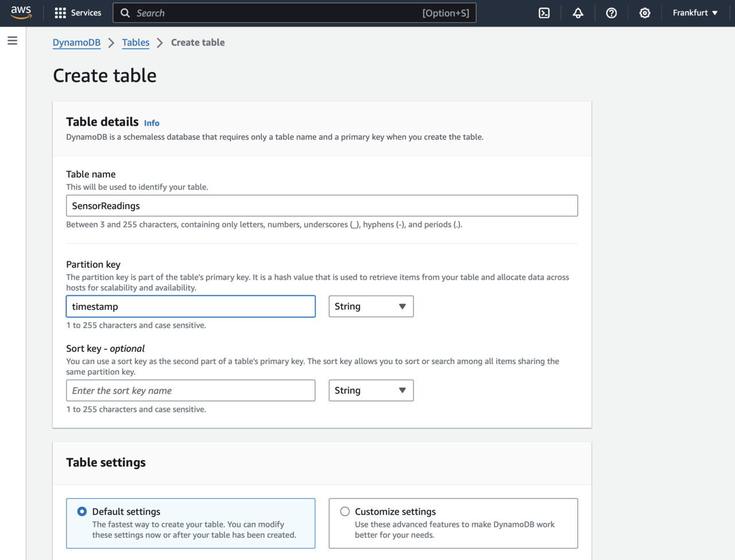Select the Customize settings radio option

pos(345,511)
